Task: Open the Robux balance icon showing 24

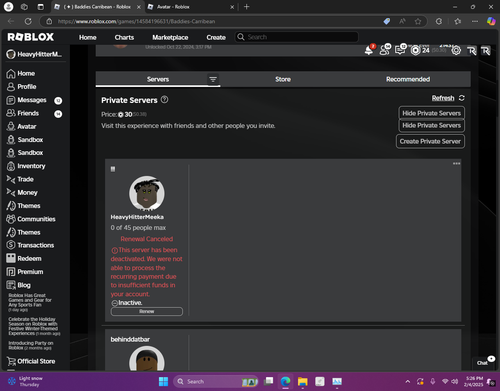Action: pyautogui.click(x=415, y=50)
